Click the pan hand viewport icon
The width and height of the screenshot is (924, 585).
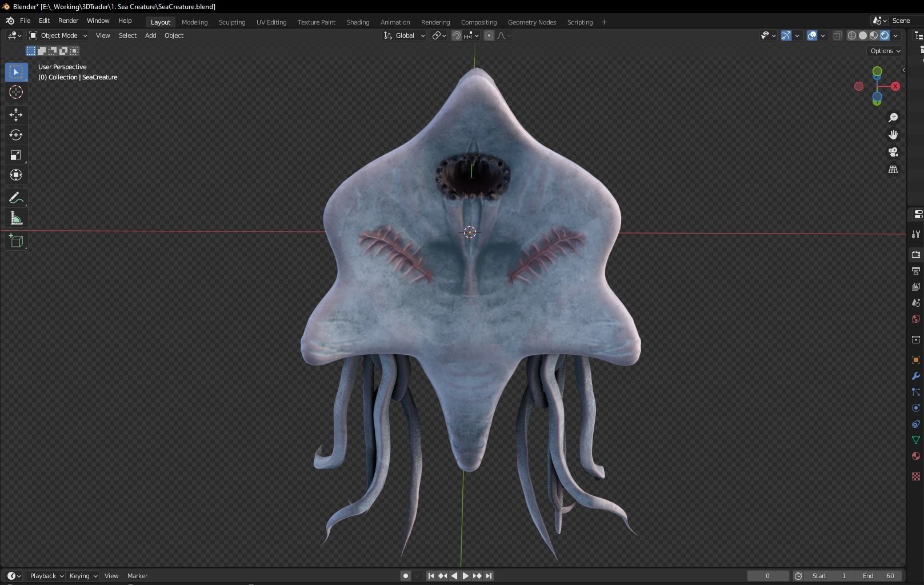(x=893, y=135)
